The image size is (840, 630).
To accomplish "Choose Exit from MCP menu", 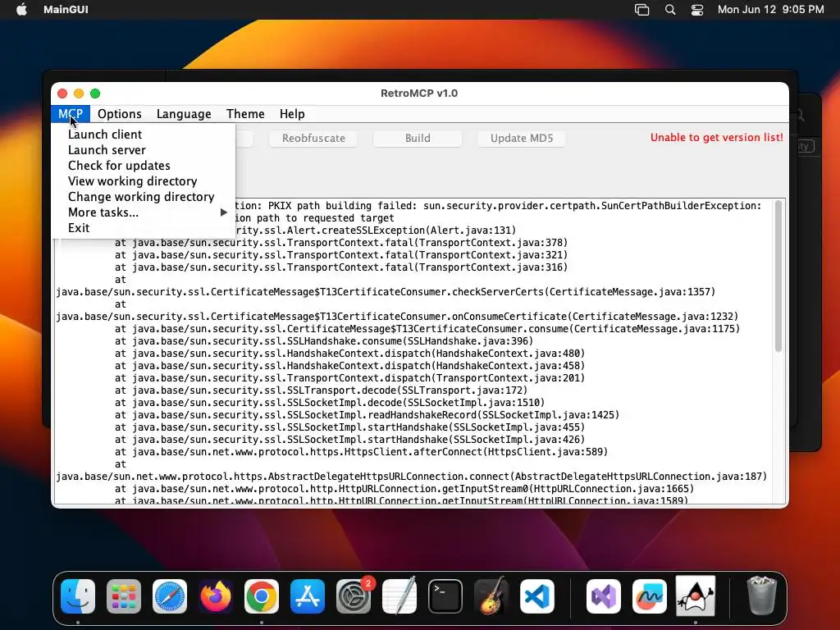I will pos(143,228).
